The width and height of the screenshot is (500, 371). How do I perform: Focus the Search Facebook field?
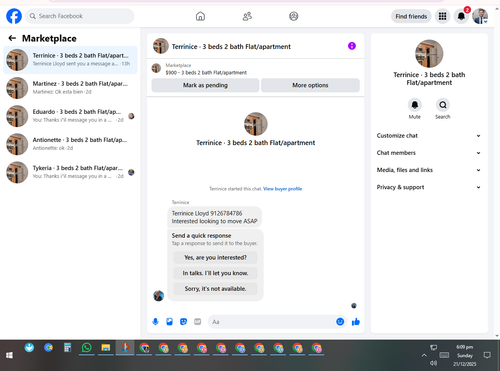(x=80, y=16)
